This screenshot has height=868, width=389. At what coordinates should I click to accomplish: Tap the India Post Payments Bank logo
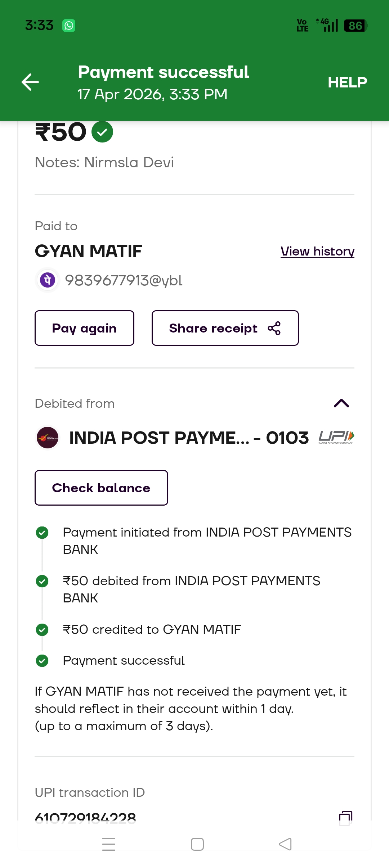[x=48, y=438]
